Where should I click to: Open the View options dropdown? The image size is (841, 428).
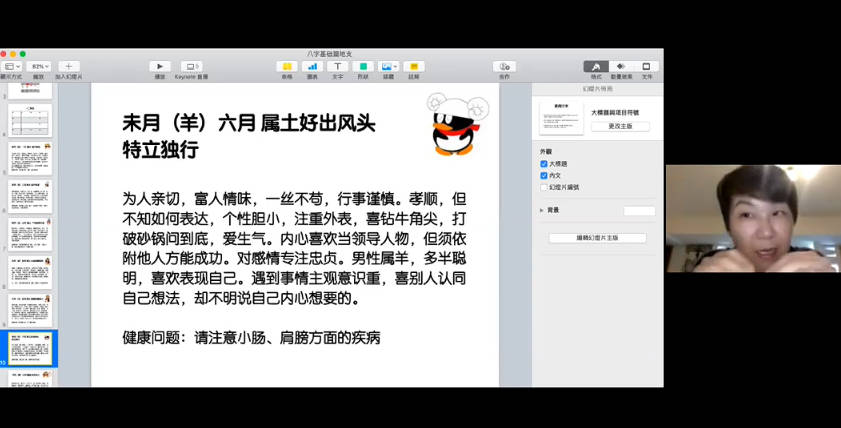(11, 66)
